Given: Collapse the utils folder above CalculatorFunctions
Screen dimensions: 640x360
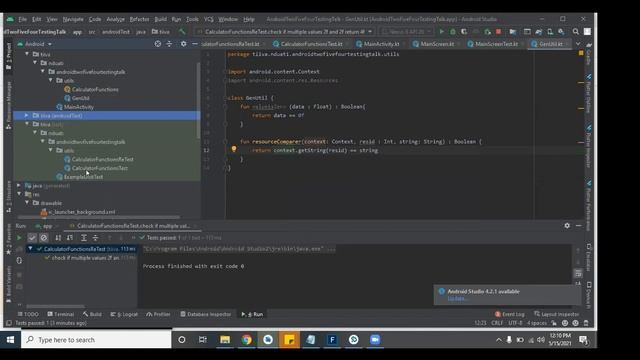Looking at the screenshot, I should 51,80.
